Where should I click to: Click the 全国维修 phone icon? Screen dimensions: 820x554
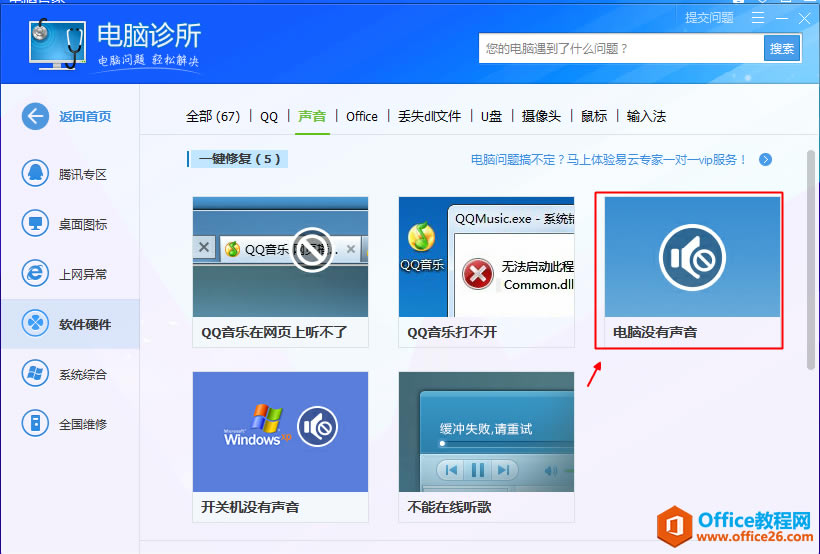click(x=35, y=423)
